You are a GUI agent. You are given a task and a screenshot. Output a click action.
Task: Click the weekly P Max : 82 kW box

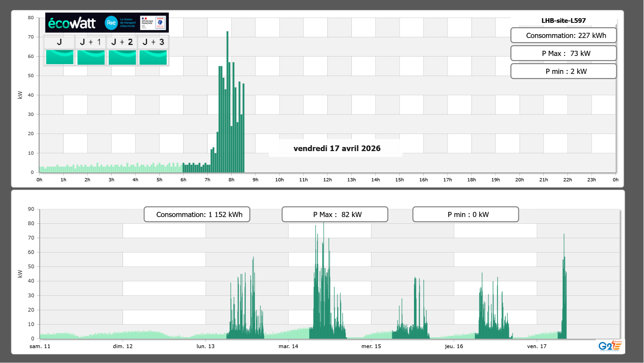[334, 214]
